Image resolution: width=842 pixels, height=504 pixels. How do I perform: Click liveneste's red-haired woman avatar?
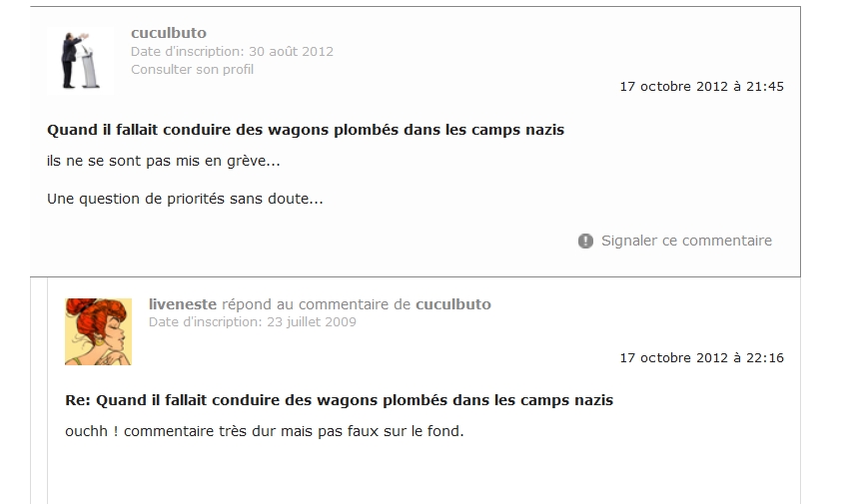(98, 331)
